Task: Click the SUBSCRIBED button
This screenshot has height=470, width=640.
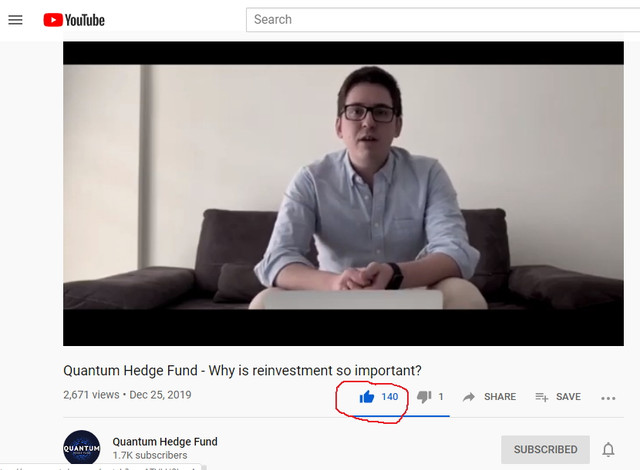Action: (545, 450)
